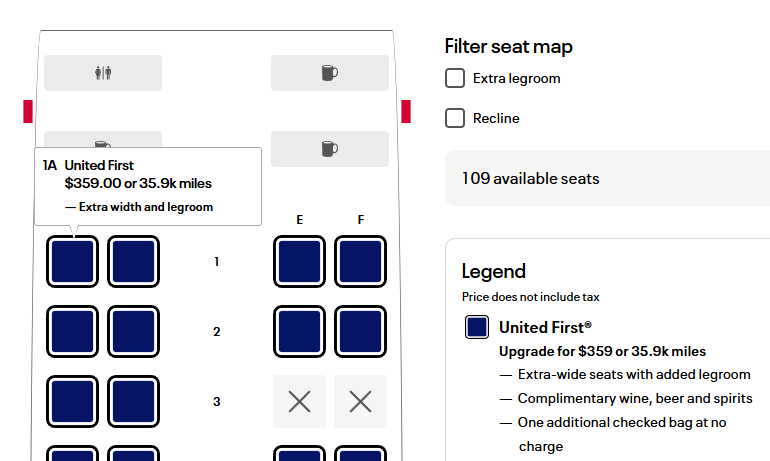Viewport: 770px width, 461px height.
Task: Select the unavailable X seat 3F
Action: [x=360, y=402]
